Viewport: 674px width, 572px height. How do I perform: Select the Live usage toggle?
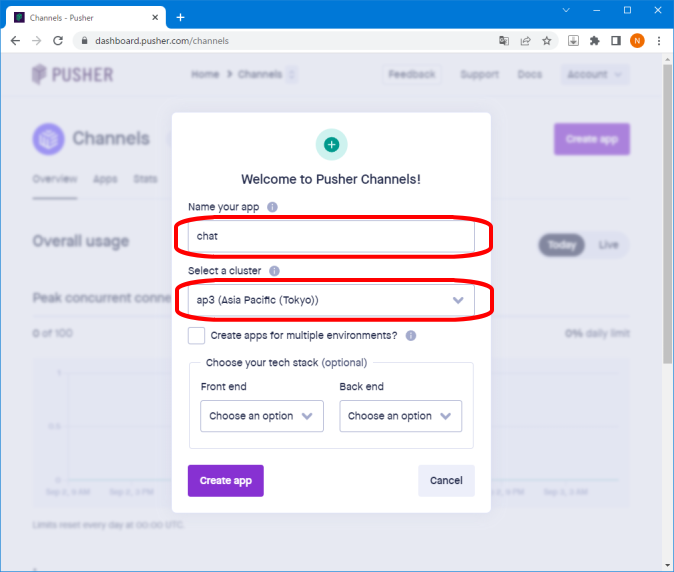(608, 245)
